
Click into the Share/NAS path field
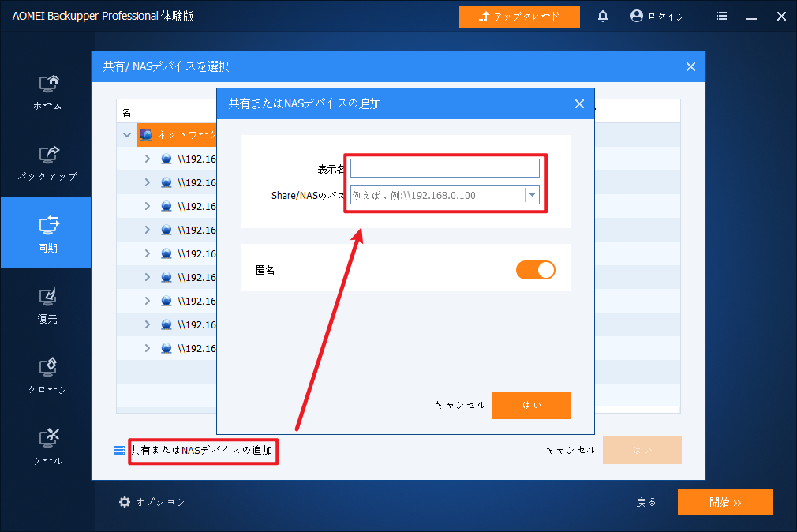pos(438,195)
